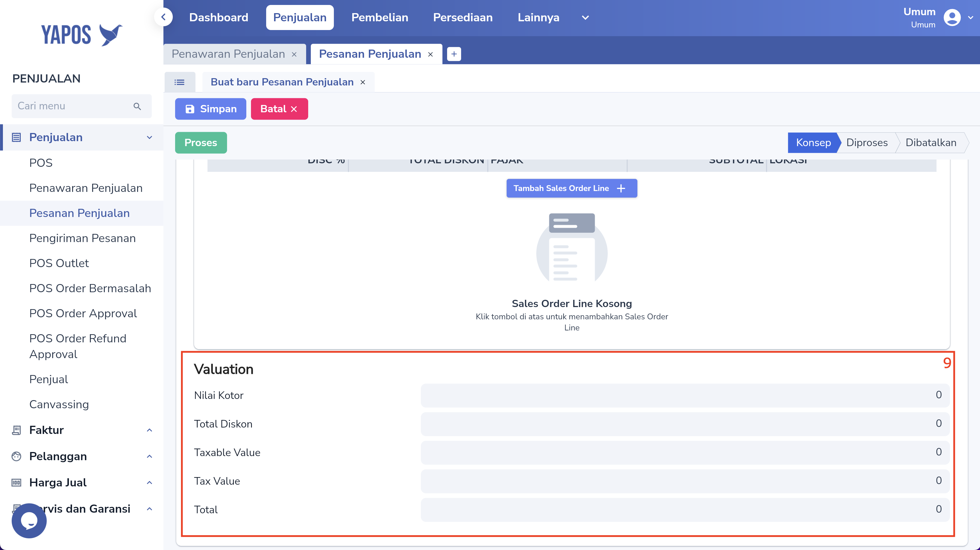980x550 pixels.
Task: Expand the Pelanggan sidebar section
Action: click(x=149, y=456)
